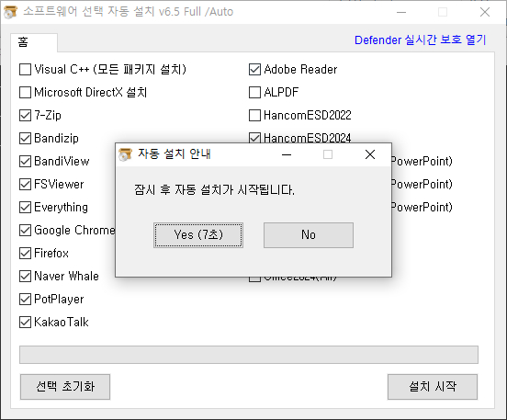Uncheck the BandiView checkbox

pyautogui.click(x=25, y=161)
